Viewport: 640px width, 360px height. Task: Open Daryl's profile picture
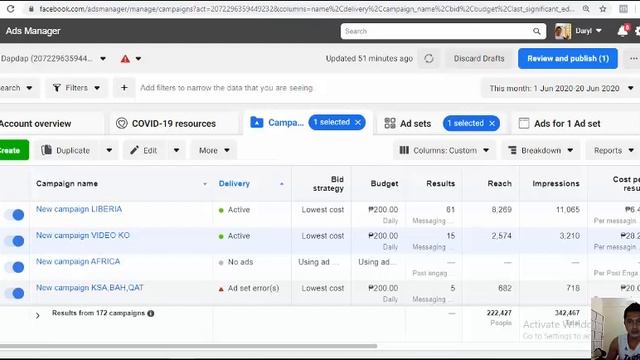563,31
